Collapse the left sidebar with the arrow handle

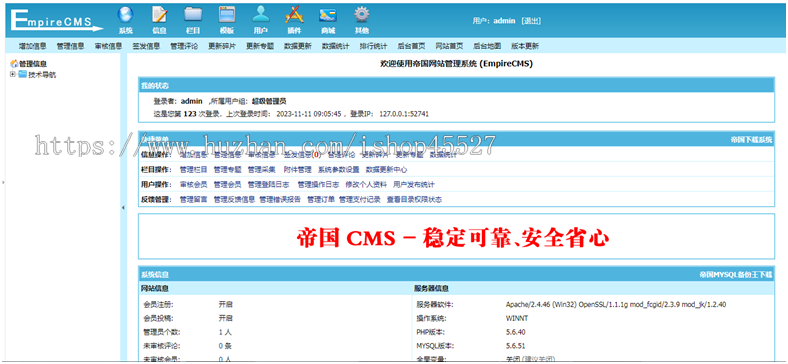(124, 208)
